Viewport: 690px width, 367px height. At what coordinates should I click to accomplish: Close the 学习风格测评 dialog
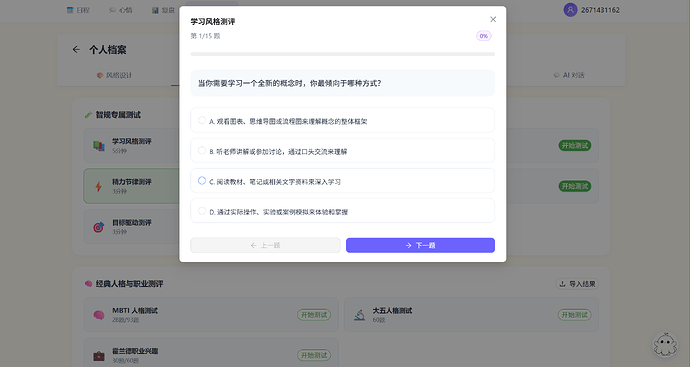[493, 19]
